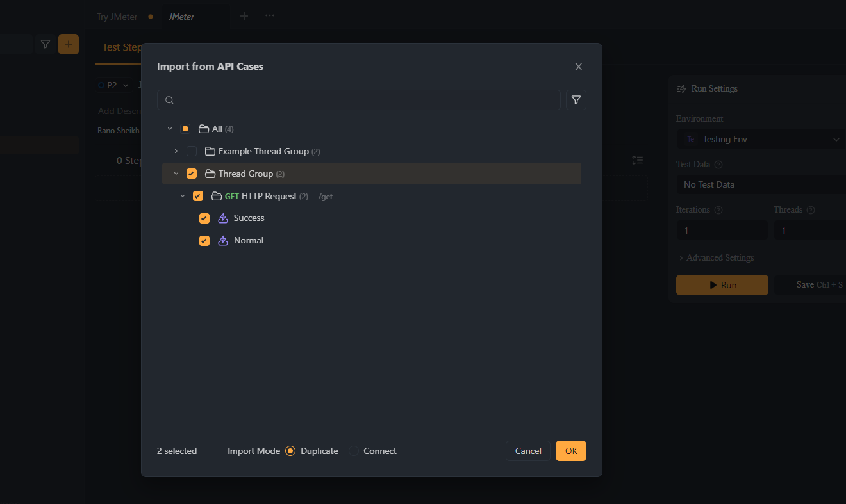Viewport: 846px width, 504px height.
Task: Click the help icon next to Test Data
Action: pos(718,165)
